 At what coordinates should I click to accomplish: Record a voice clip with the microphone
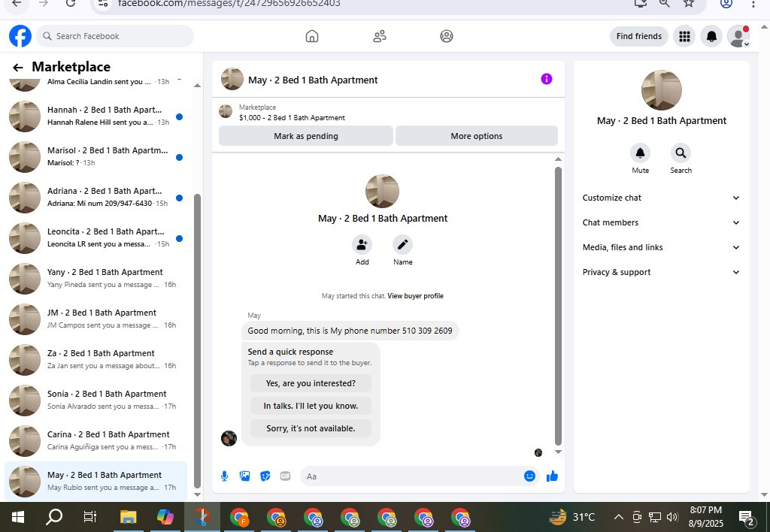pos(224,476)
